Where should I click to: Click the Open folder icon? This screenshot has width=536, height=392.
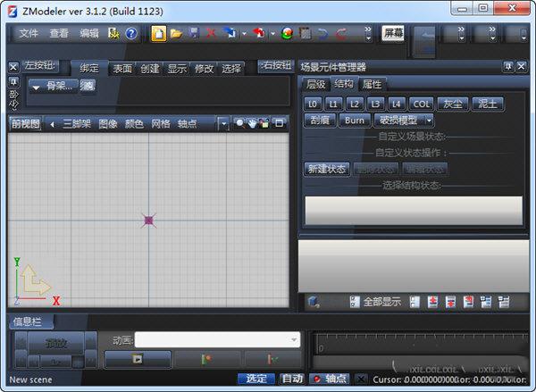176,33
